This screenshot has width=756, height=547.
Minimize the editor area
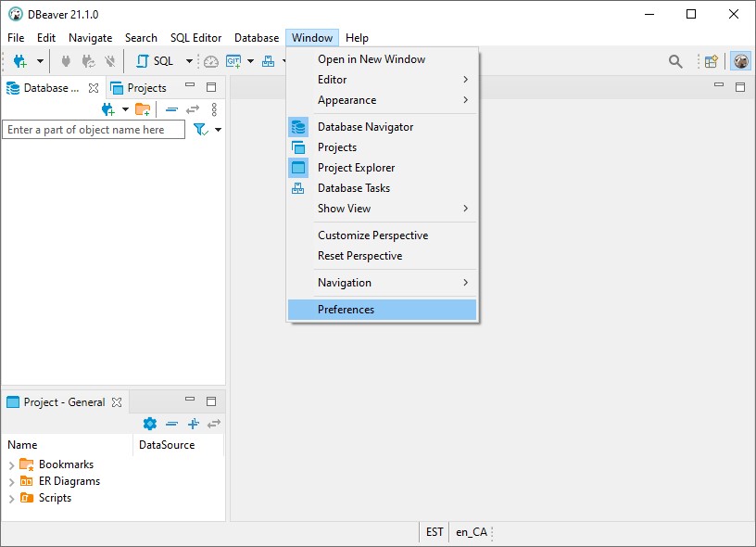[x=719, y=85]
